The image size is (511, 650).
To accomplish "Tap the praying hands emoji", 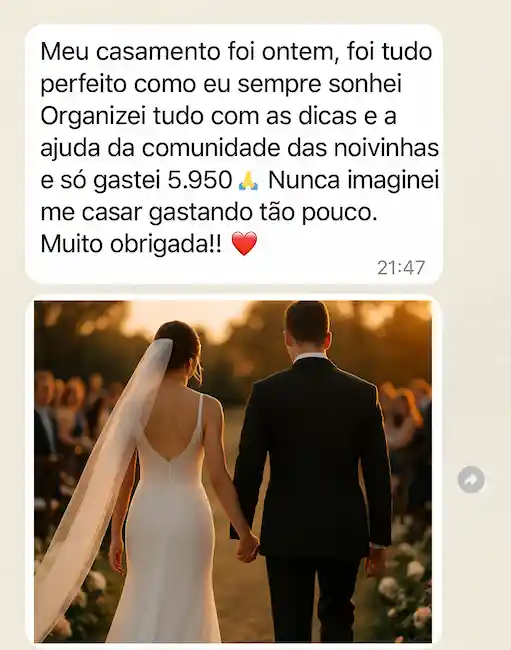I will point(248,181).
